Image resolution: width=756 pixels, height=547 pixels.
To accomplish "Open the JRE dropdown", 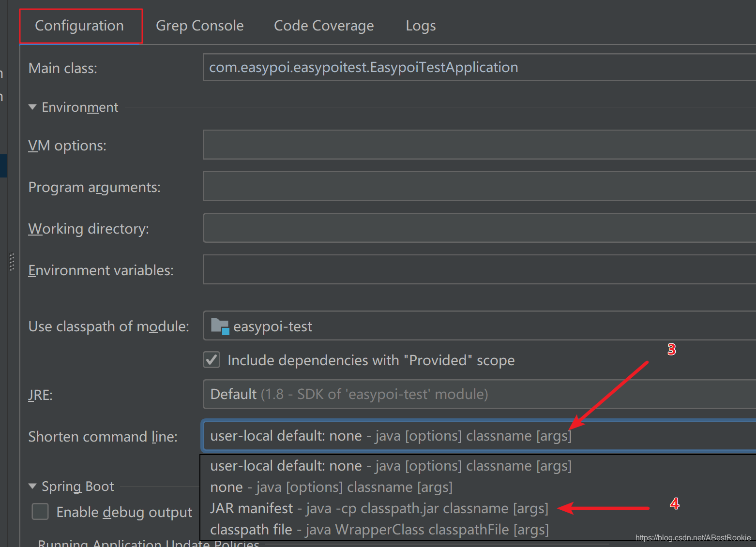I will 479,394.
